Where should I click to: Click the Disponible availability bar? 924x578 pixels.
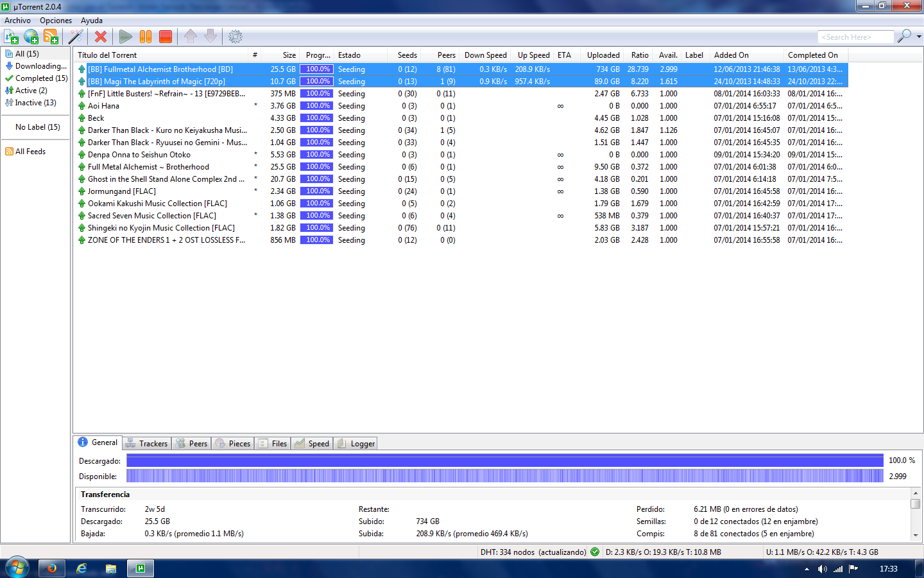tap(505, 476)
